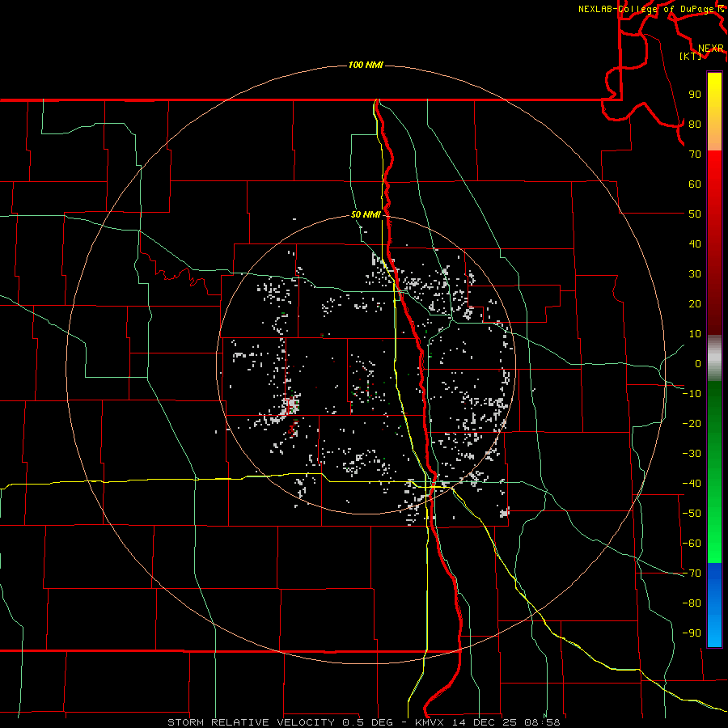Screen dimensions: 728x728
Task: Click the -30 value on velocity scale
Action: coord(692,454)
